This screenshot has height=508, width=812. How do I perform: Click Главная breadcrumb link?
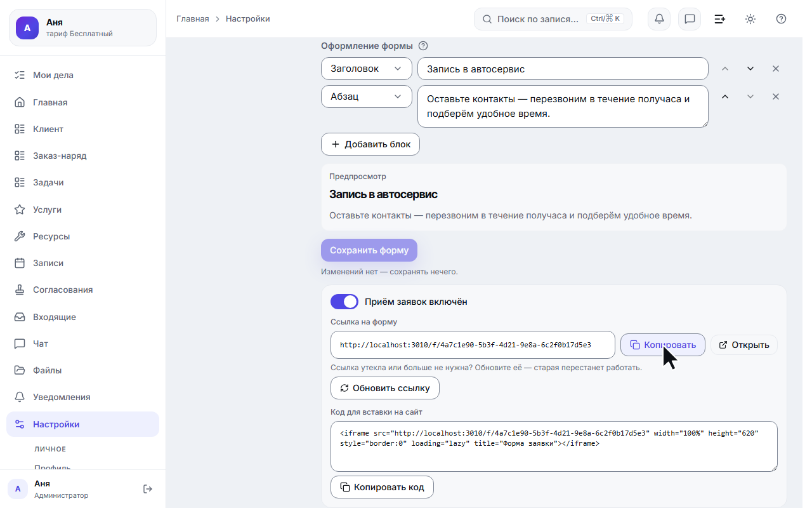[x=193, y=19]
